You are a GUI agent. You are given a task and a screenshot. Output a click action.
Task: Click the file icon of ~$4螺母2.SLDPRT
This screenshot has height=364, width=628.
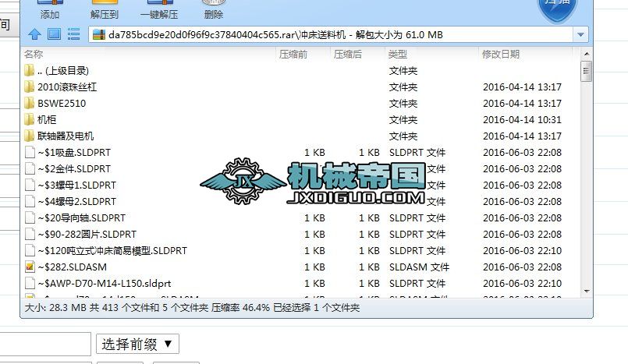30,202
